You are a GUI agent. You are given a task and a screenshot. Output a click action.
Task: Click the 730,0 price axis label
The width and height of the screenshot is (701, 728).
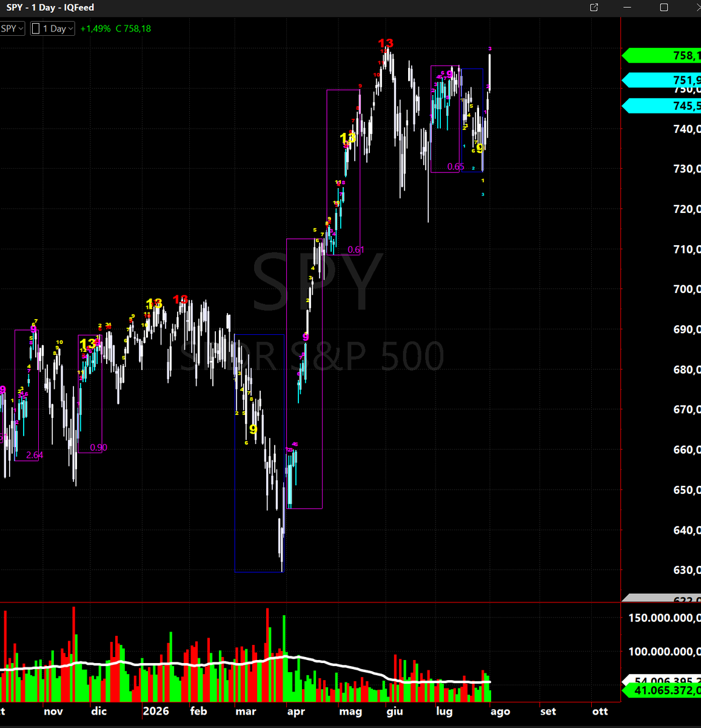[x=687, y=169]
